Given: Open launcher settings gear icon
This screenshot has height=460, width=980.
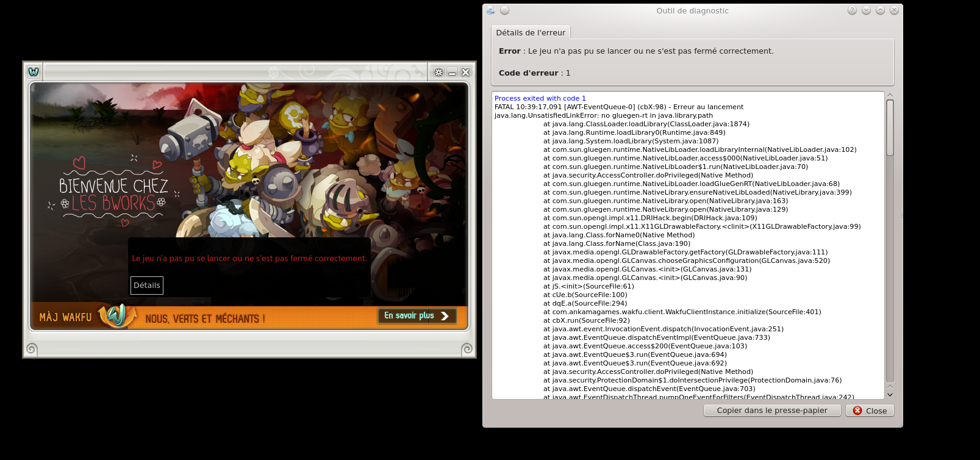Looking at the screenshot, I should click(x=438, y=72).
